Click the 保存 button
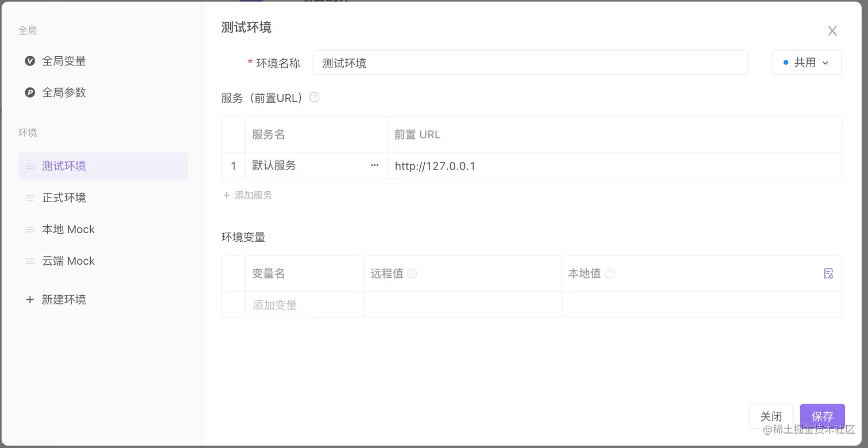The image size is (868, 448). point(822,416)
